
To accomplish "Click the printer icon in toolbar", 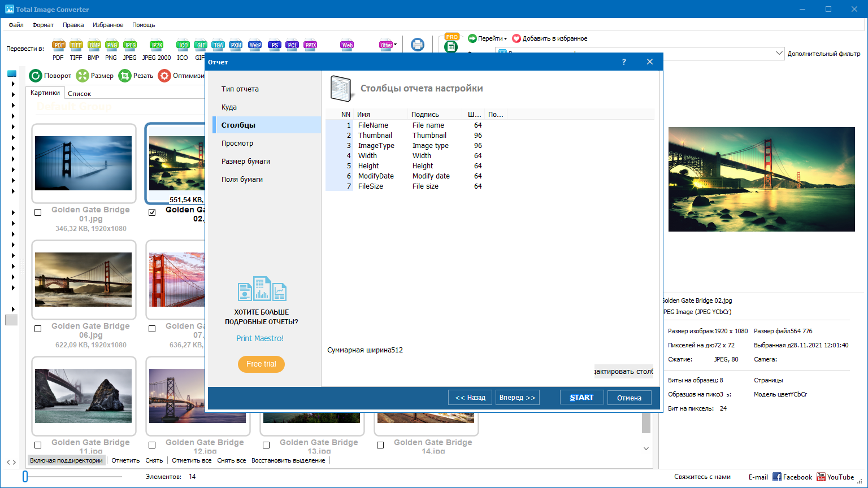I will tap(418, 45).
